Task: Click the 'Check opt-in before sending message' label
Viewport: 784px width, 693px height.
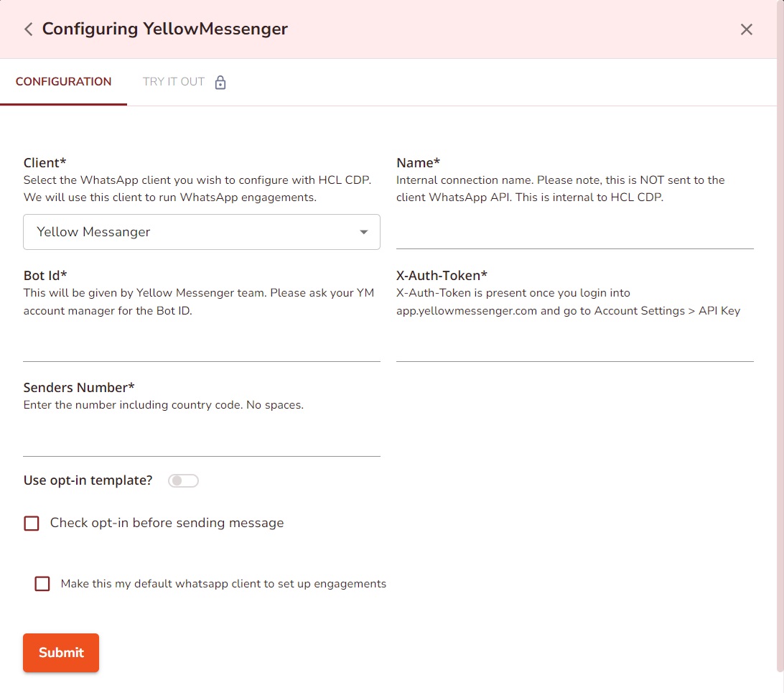Action: (167, 523)
